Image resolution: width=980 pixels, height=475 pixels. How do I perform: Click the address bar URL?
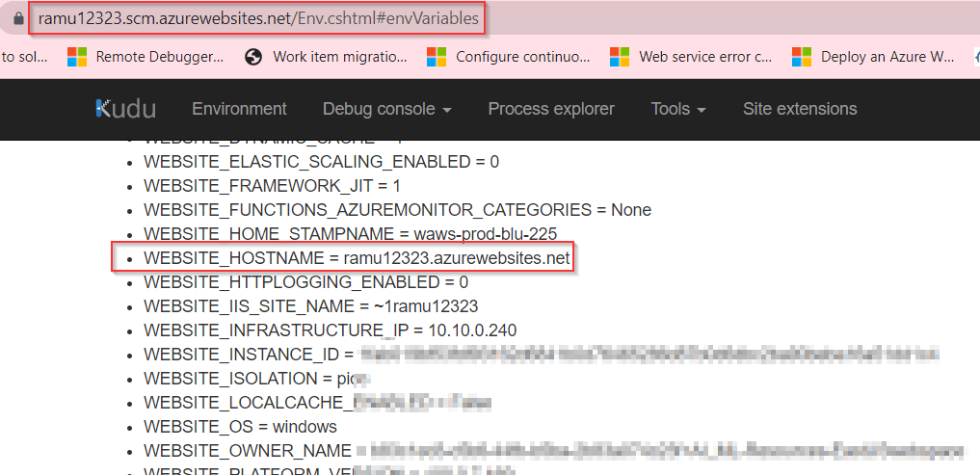click(258, 18)
